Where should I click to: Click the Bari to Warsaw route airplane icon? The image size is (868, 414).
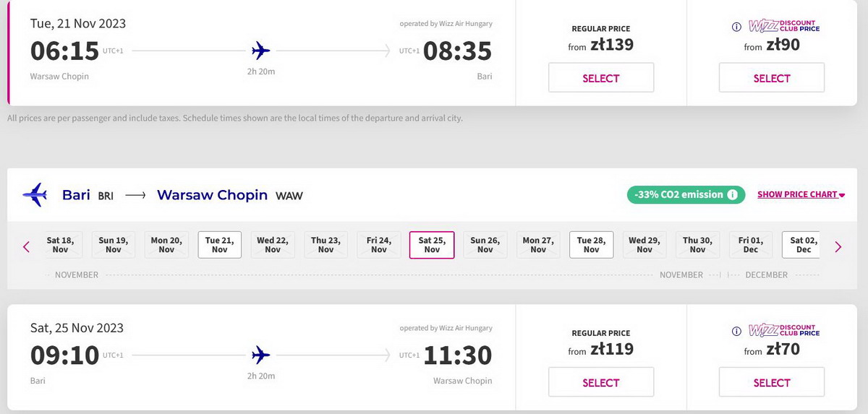coord(35,194)
